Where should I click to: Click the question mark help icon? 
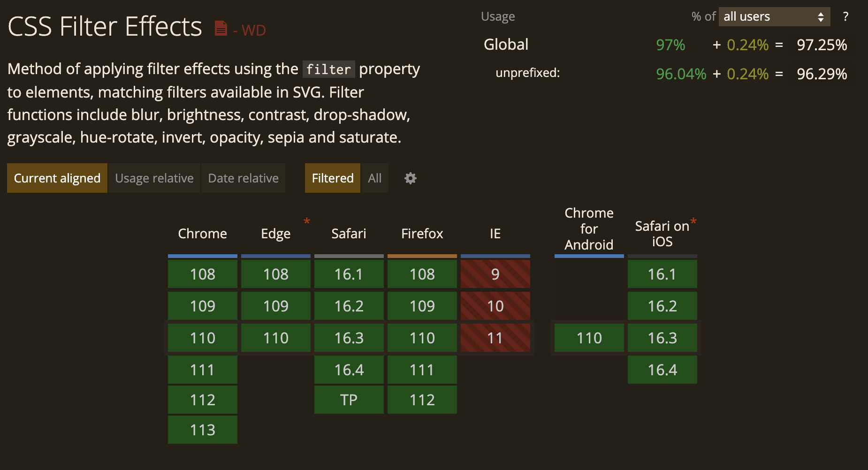[x=845, y=17]
